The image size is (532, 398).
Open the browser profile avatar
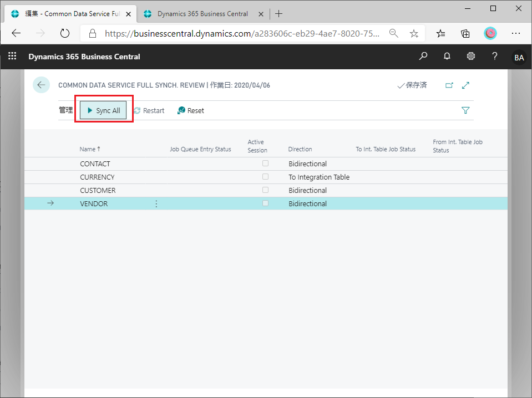490,33
